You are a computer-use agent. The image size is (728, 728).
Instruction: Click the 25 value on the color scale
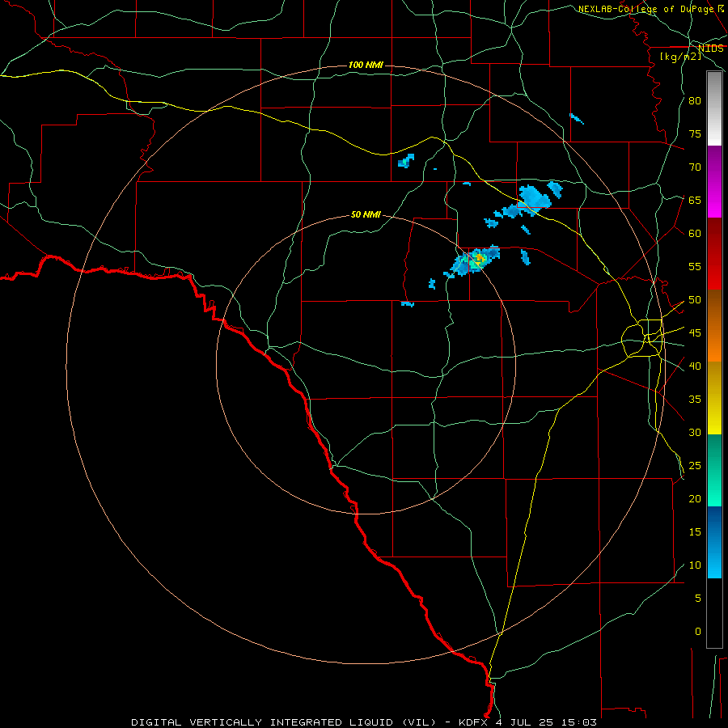(x=695, y=466)
